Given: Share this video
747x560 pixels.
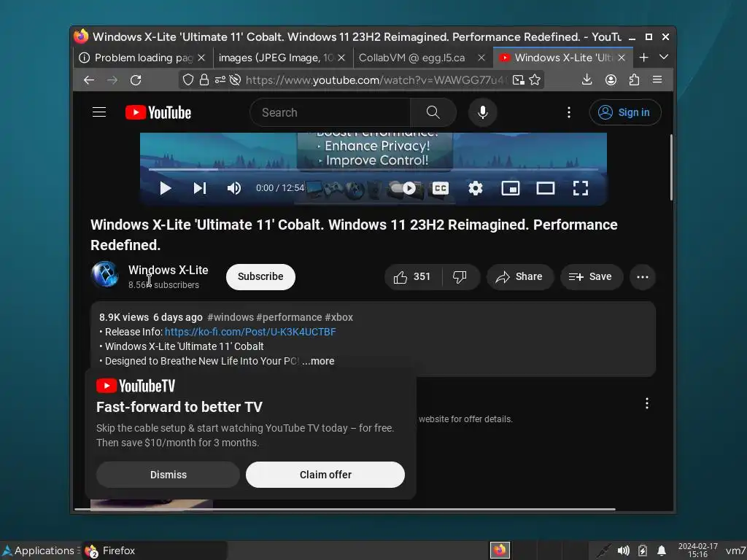Looking at the screenshot, I should click(519, 276).
